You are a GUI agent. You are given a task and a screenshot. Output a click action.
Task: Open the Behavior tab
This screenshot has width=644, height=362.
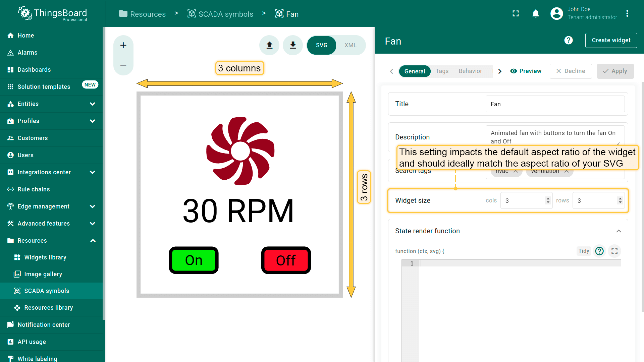tap(470, 71)
